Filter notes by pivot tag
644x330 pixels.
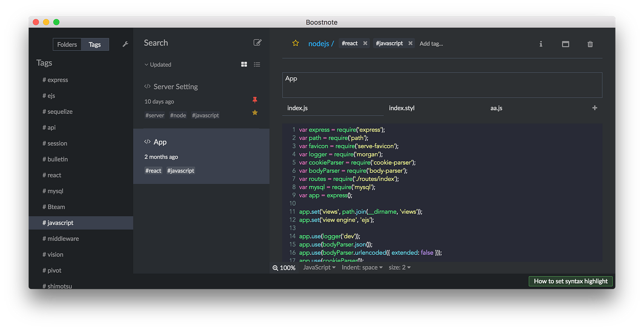click(81, 270)
